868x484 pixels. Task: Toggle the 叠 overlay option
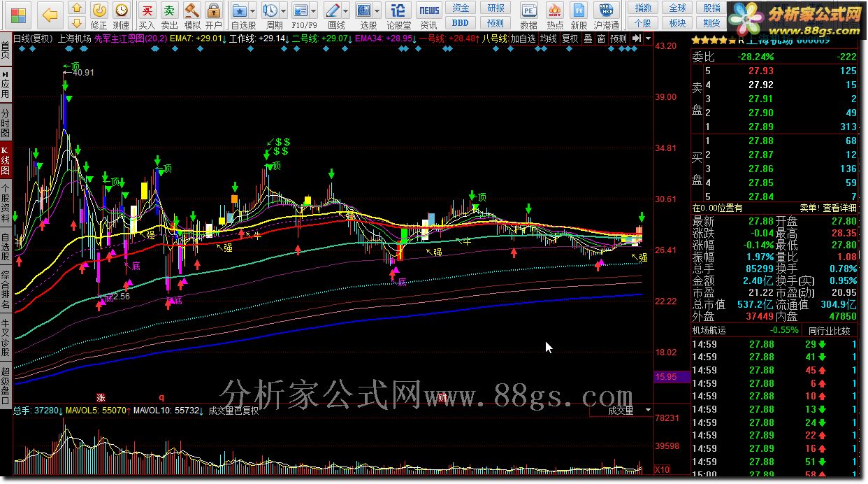tap(588, 38)
